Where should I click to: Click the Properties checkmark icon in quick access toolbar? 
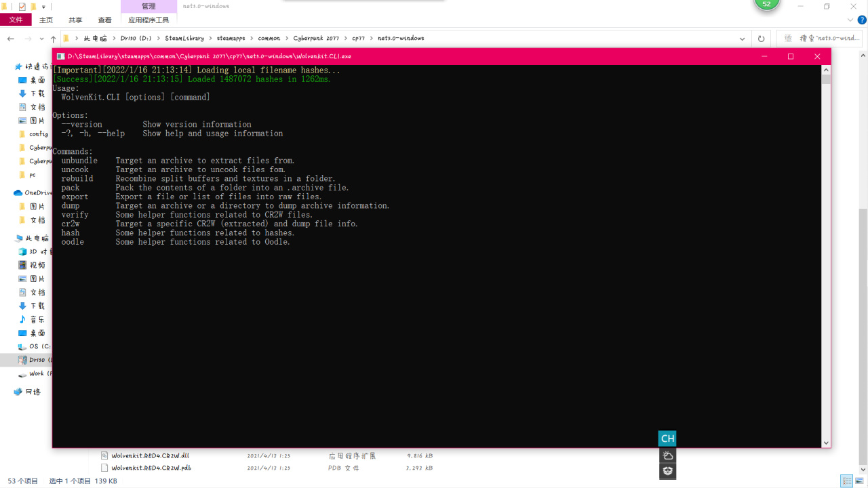22,6
